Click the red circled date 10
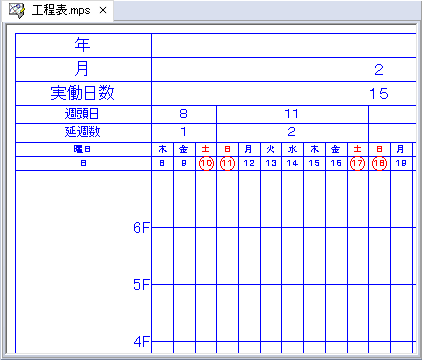Image resolution: width=422 pixels, height=360 pixels. pos(206,163)
